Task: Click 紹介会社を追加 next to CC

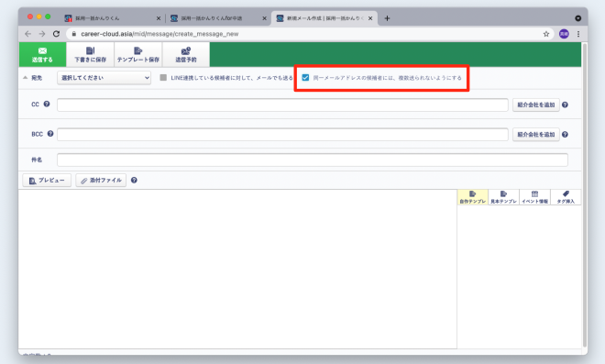Action: (x=536, y=105)
